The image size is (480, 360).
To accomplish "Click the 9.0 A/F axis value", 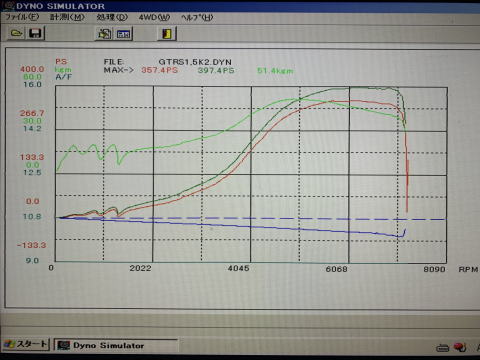I will click(x=33, y=261).
